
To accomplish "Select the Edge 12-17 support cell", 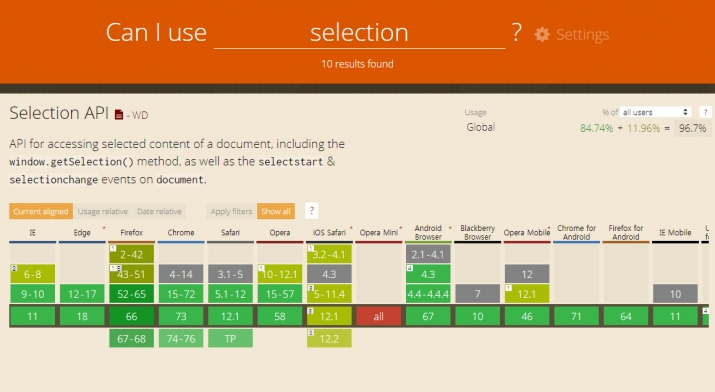I will pos(82,294).
